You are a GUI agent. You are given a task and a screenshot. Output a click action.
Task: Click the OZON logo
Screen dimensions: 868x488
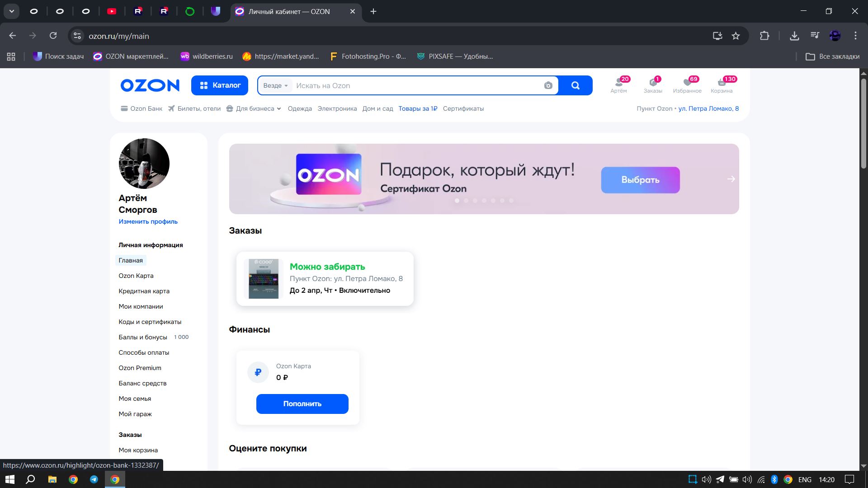click(150, 85)
